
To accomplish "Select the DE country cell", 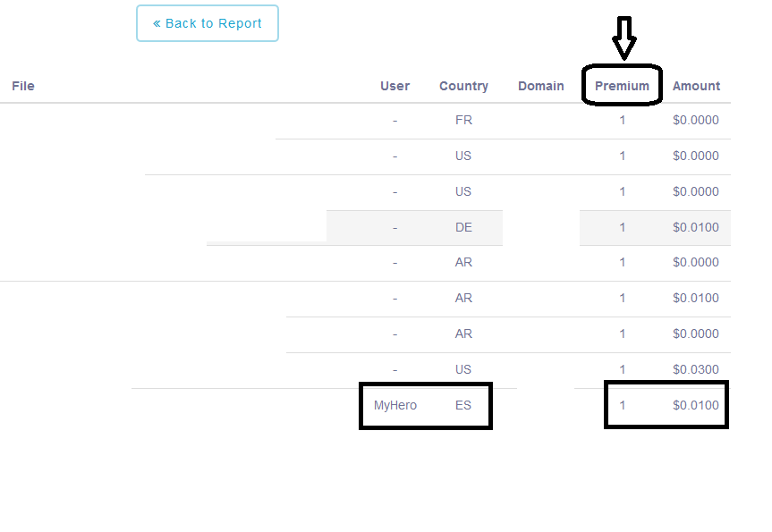I will (463, 227).
